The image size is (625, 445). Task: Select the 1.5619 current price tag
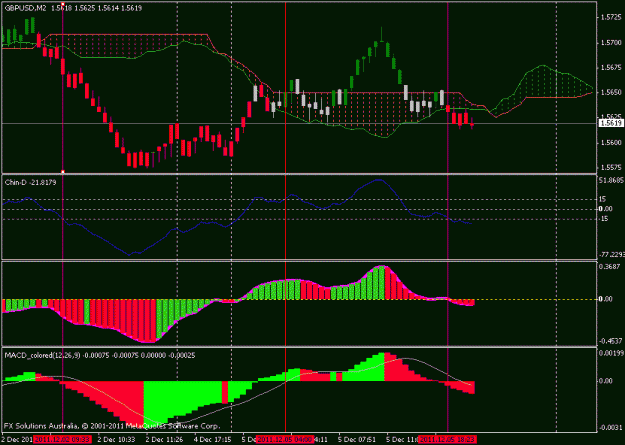(611, 124)
